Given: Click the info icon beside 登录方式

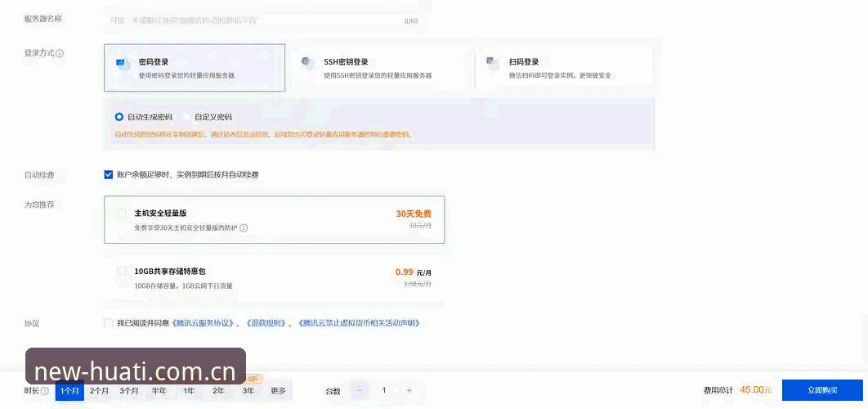Looking at the screenshot, I should (x=60, y=54).
